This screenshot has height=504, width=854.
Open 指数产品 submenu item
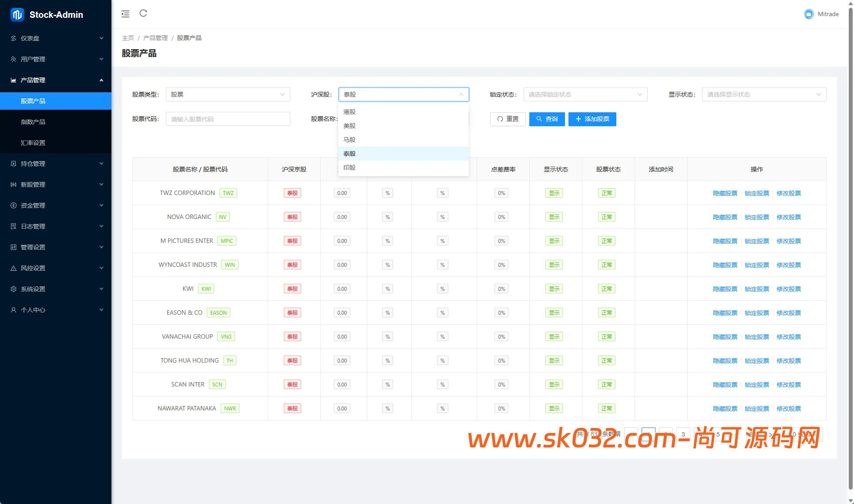coord(33,122)
